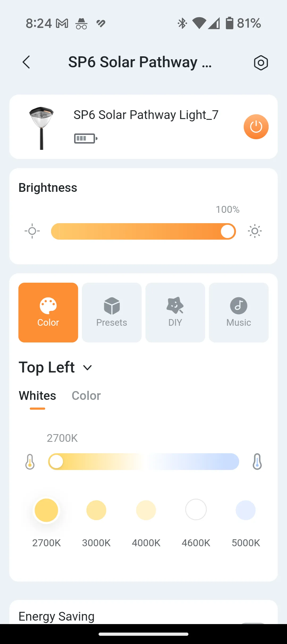
Task: Select the Color mode tile
Action: [48, 312]
